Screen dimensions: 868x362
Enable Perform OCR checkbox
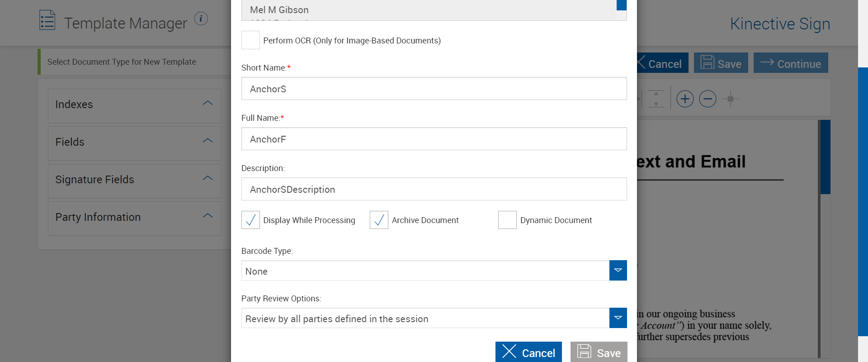251,40
